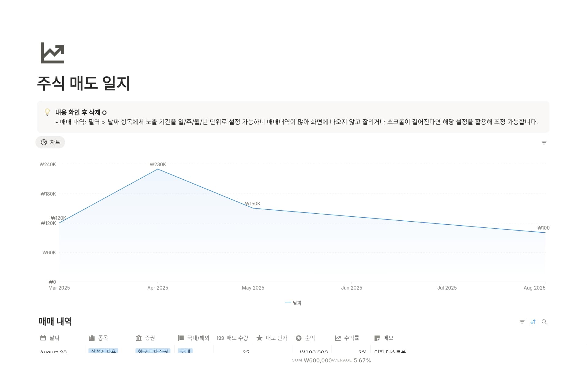Image resolution: width=588 pixels, height=367 pixels.
Task: Open filter options above the chart
Action: 544,142
